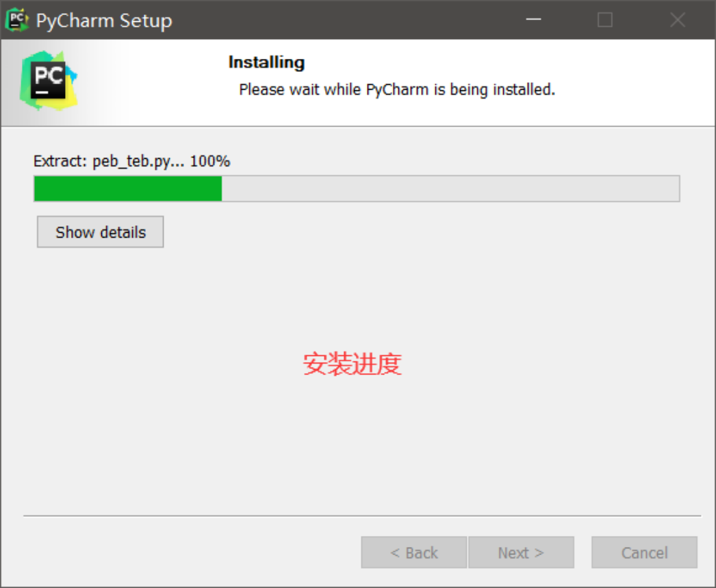Click the separator line above navigation buttons

tap(362, 516)
